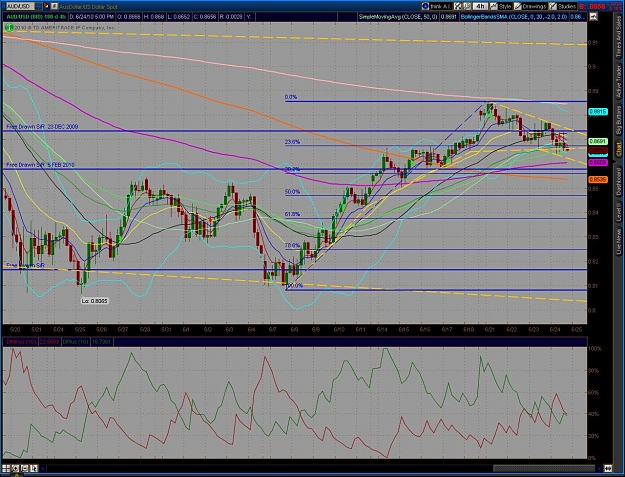This screenshot has height=477, width=625.
Task: Click the 50.0% Fibonacci level label
Action: pyautogui.click(x=292, y=192)
